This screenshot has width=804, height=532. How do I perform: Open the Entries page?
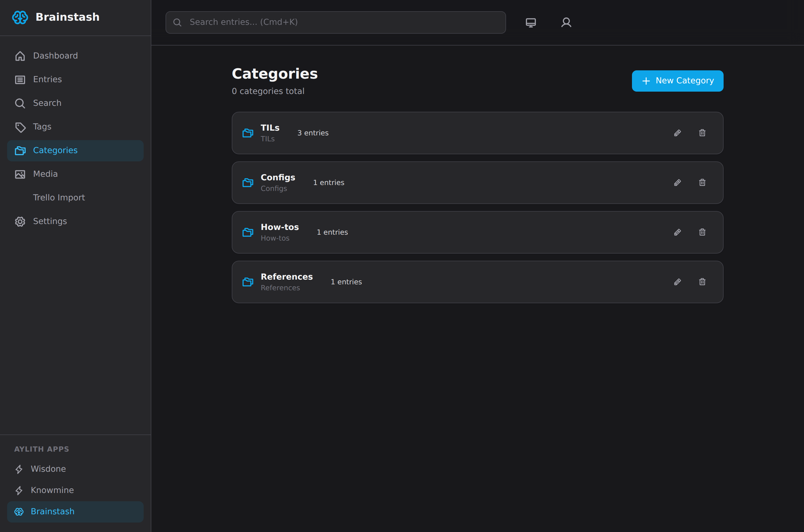75,80
